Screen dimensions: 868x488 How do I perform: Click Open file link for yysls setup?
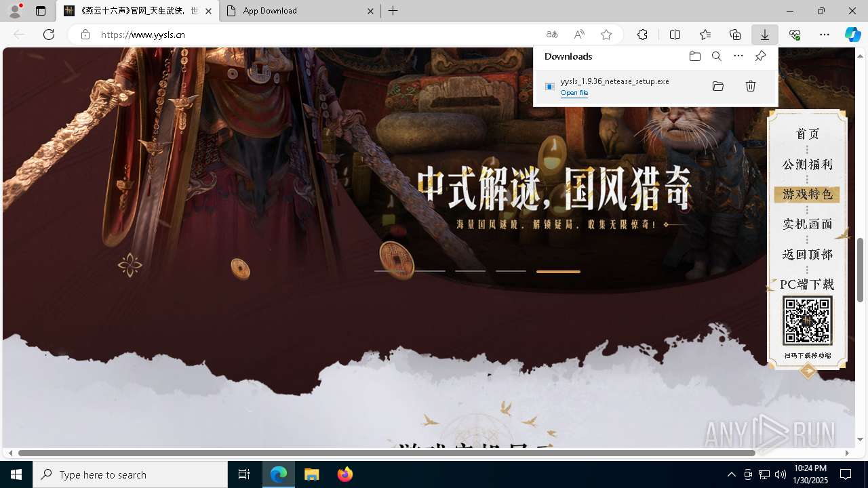click(x=574, y=93)
